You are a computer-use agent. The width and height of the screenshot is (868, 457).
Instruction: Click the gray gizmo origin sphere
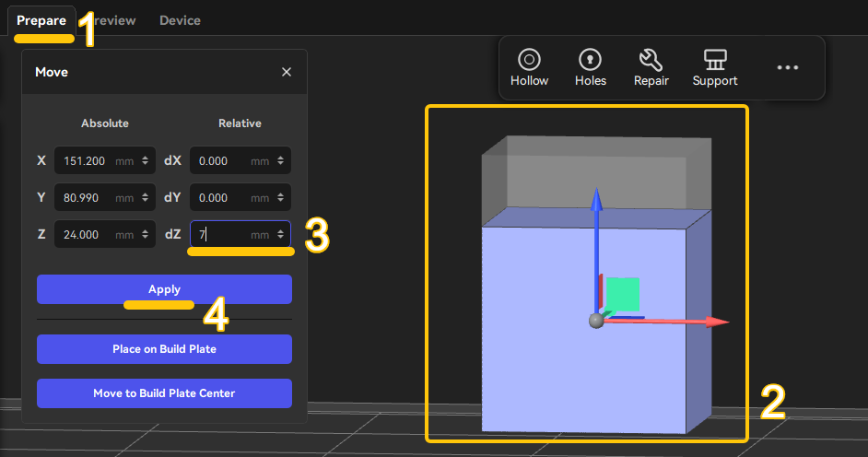(596, 321)
